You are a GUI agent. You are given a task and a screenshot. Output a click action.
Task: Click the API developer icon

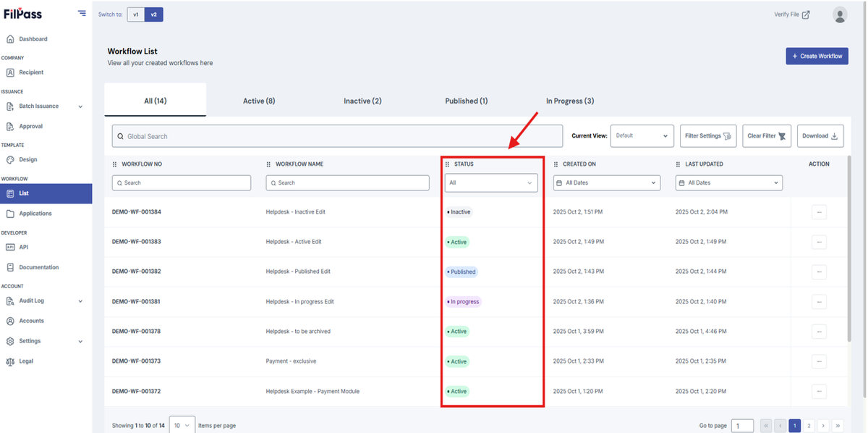coord(11,247)
